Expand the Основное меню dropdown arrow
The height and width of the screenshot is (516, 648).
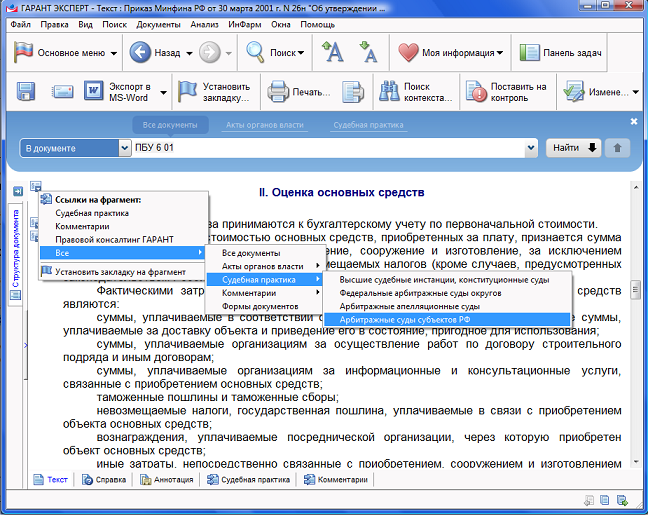point(114,53)
